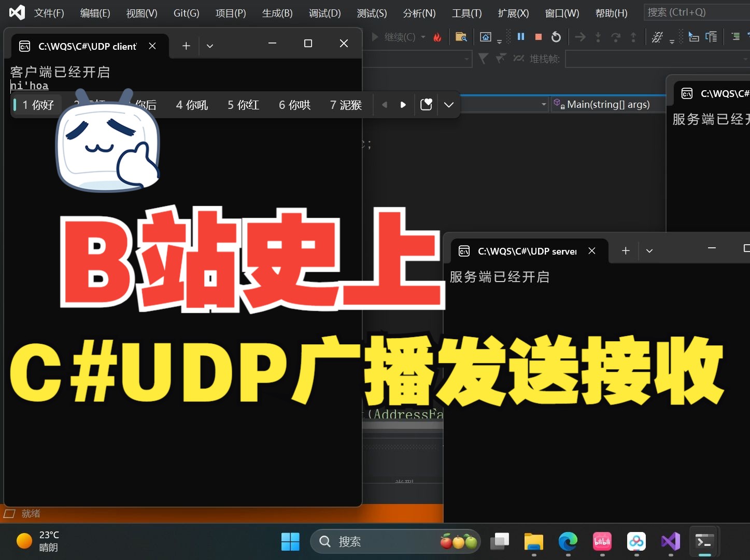Screen dimensions: 750x560
Task: Open UDP client terminal tab dropdown chevron
Action: pos(210,46)
